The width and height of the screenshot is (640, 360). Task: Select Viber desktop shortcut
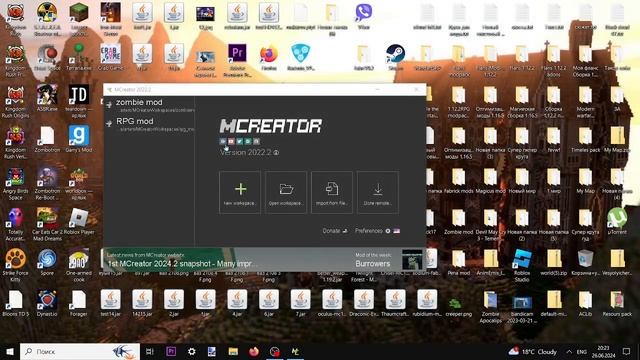click(x=363, y=17)
